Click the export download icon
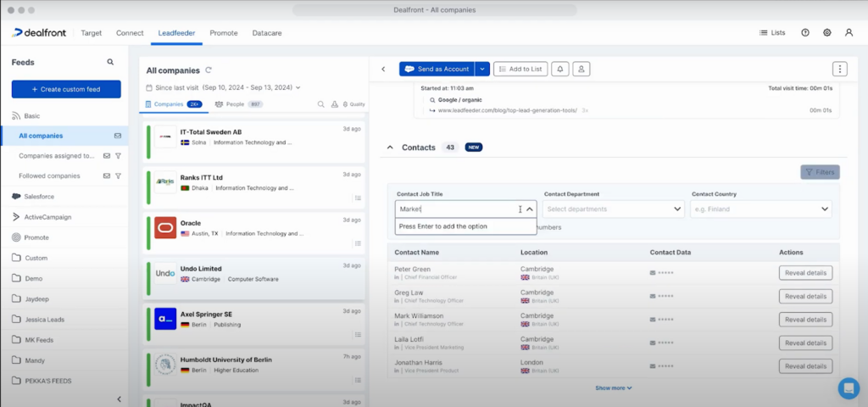 coord(334,104)
